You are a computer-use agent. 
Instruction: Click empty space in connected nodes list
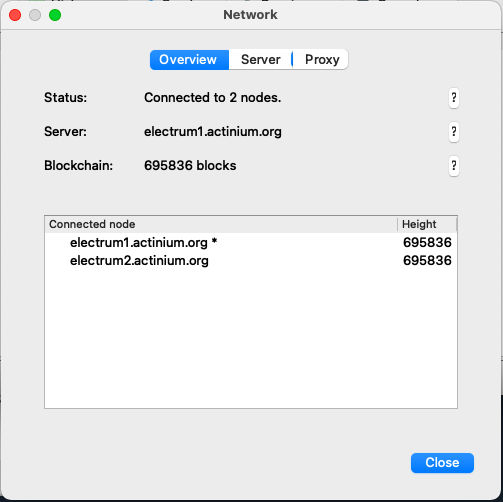pyautogui.click(x=251, y=338)
